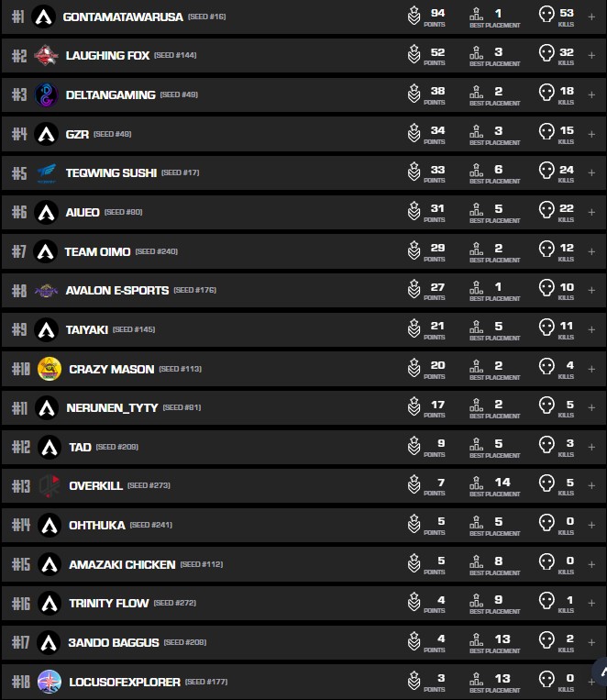Expand the Gontamatawarusa row details

click(x=591, y=17)
